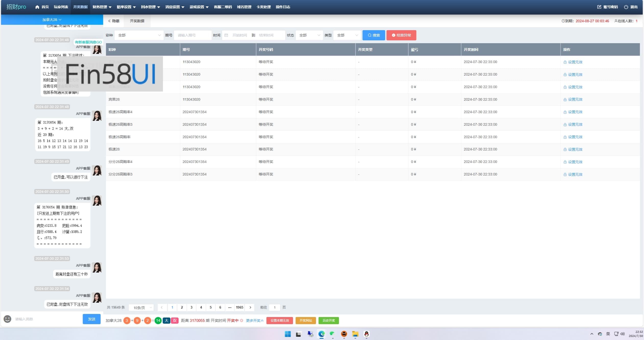Screen dimensions: 644x340
Task: Open the QQ penguin icon in taskbar
Action: click(x=366, y=334)
